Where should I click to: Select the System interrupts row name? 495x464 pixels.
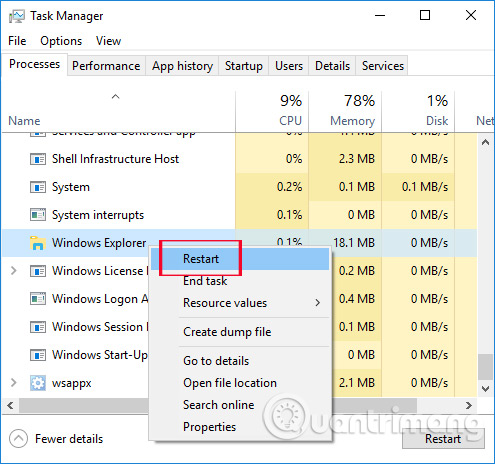[98, 215]
